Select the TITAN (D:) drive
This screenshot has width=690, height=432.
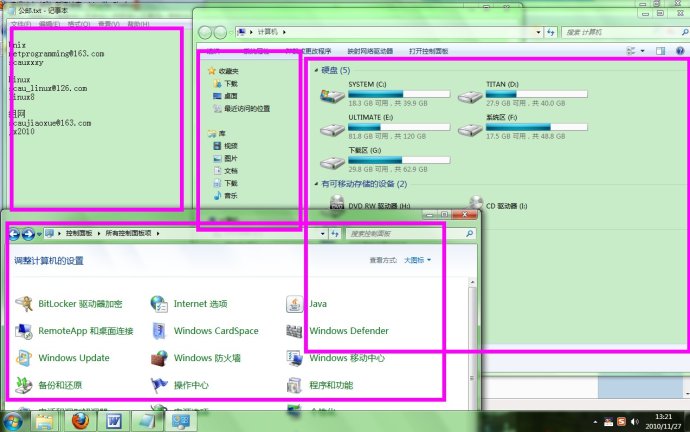click(x=522, y=94)
